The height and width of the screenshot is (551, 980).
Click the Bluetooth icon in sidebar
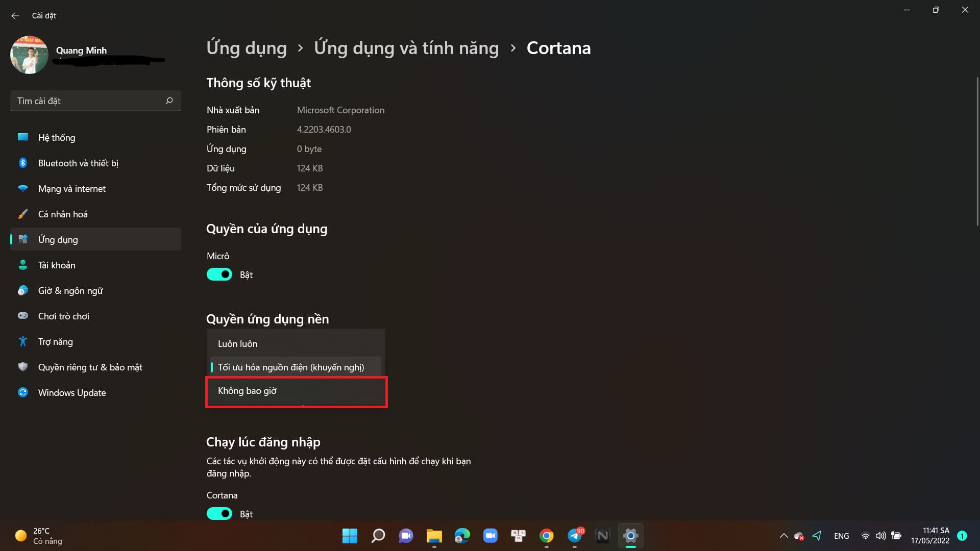(23, 163)
